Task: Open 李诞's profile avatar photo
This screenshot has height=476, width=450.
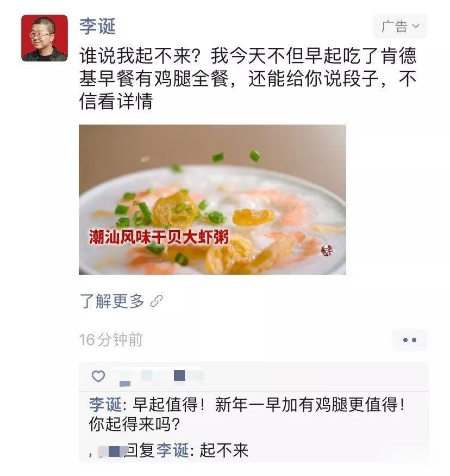Action: point(45,38)
